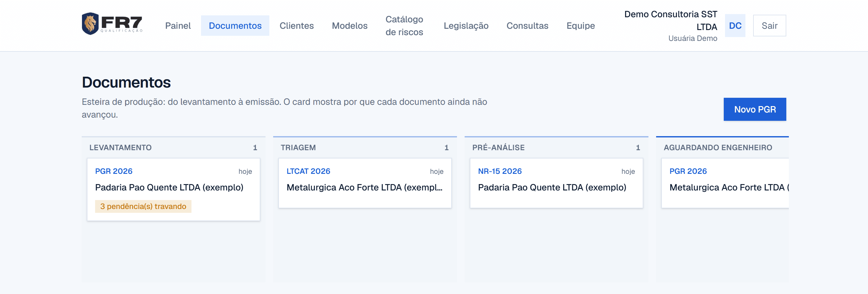The image size is (868, 294).
Task: Open the LTCAT 2026 document link
Action: point(308,171)
